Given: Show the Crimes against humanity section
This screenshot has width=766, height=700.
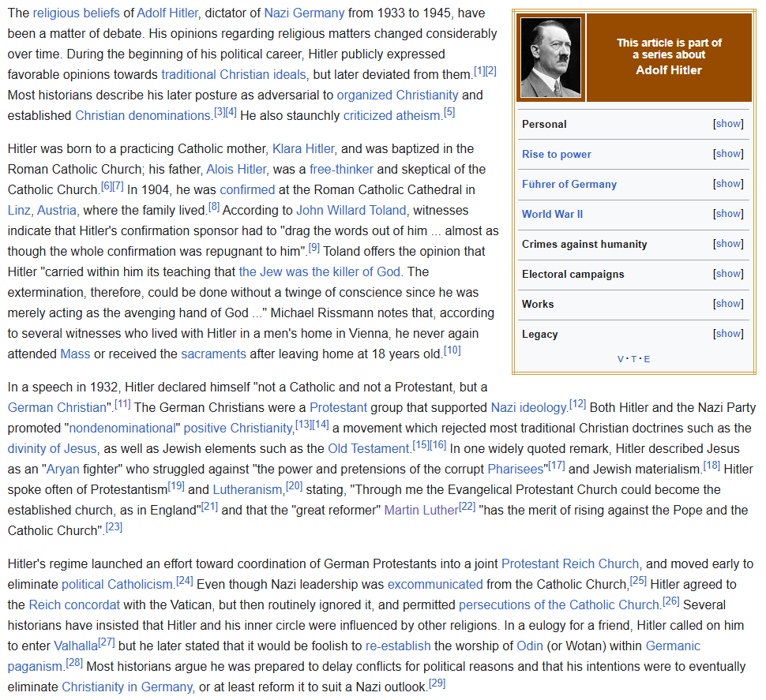Looking at the screenshot, I should tap(728, 244).
